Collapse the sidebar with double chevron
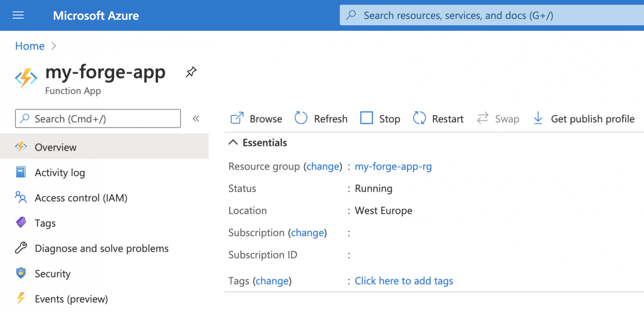Screen dimensions: 644x312 196,118
